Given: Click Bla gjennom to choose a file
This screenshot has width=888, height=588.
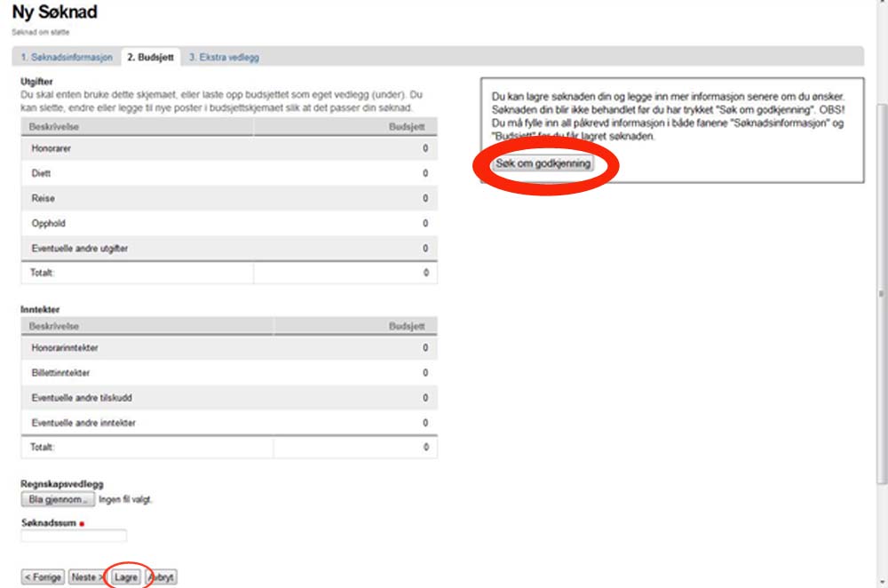Looking at the screenshot, I should (57, 499).
